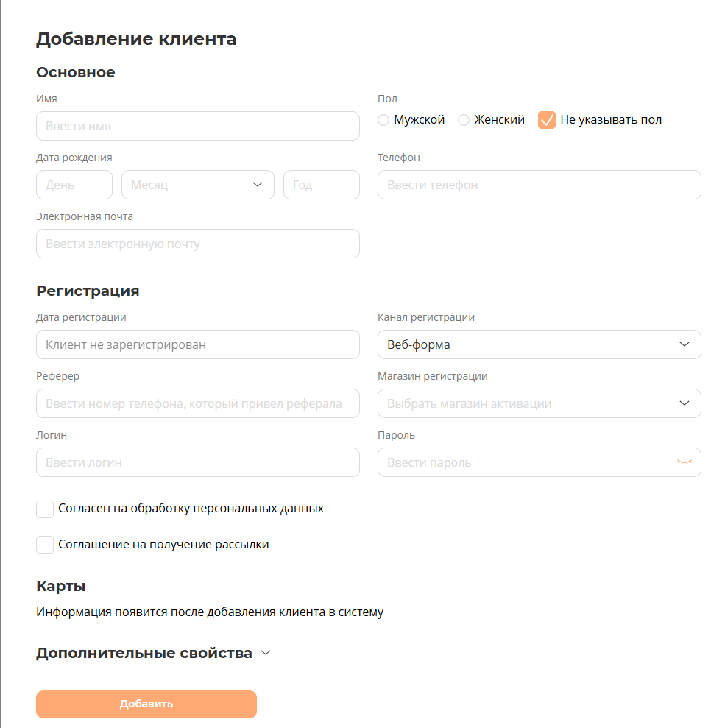The height and width of the screenshot is (728, 711).
Task: Click the Год birth year field
Action: pyautogui.click(x=321, y=185)
